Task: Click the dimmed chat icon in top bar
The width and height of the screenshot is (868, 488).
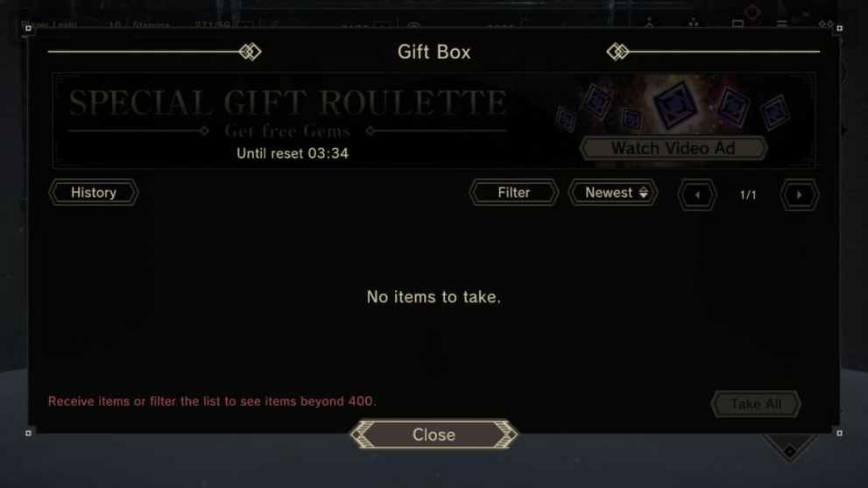Action: pos(737,24)
